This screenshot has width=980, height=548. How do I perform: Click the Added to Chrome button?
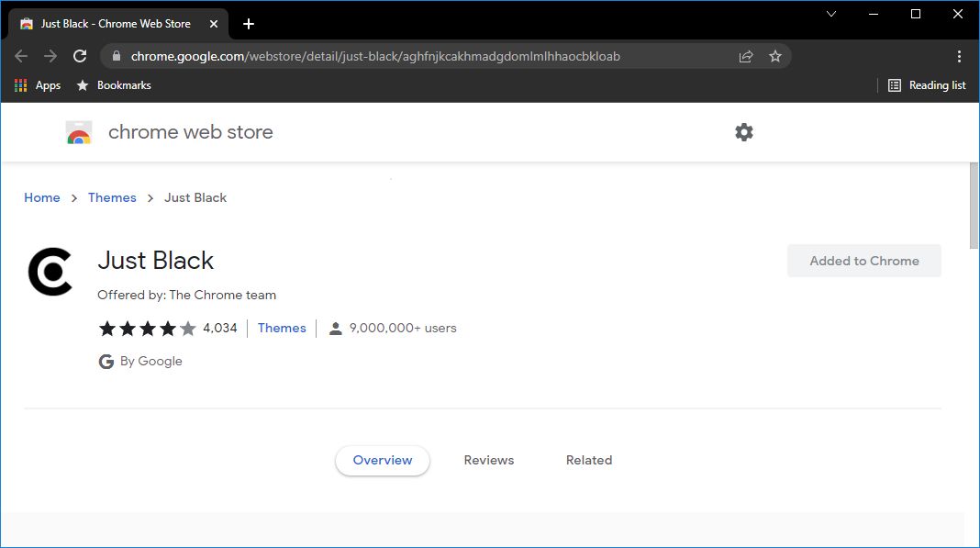[863, 261]
